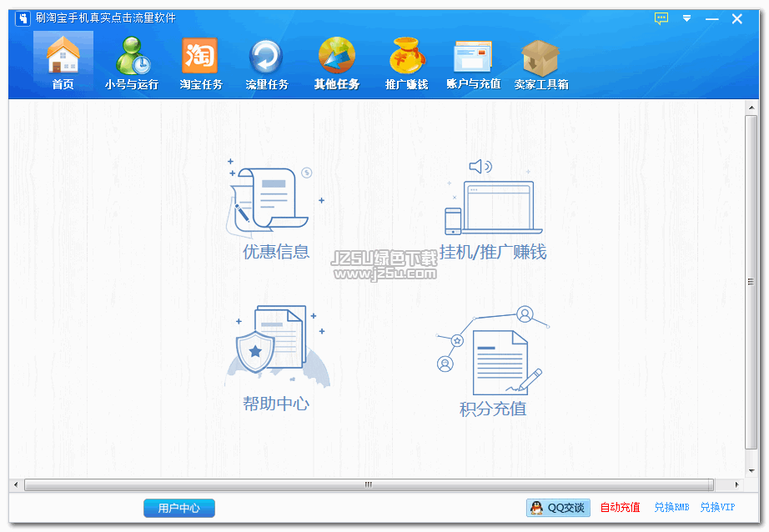Click the 积分充值 text label

click(493, 409)
